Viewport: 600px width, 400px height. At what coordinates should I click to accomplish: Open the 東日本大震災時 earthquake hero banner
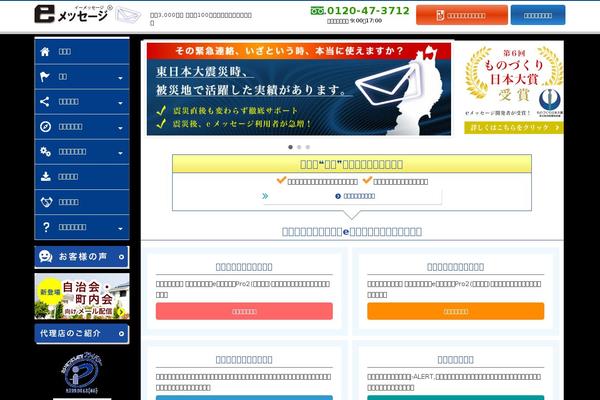click(298, 89)
